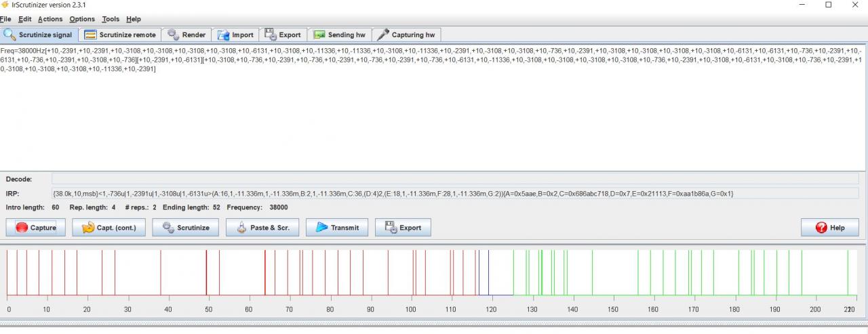868x334 pixels.
Task: Open the Actions menu
Action: (x=50, y=19)
